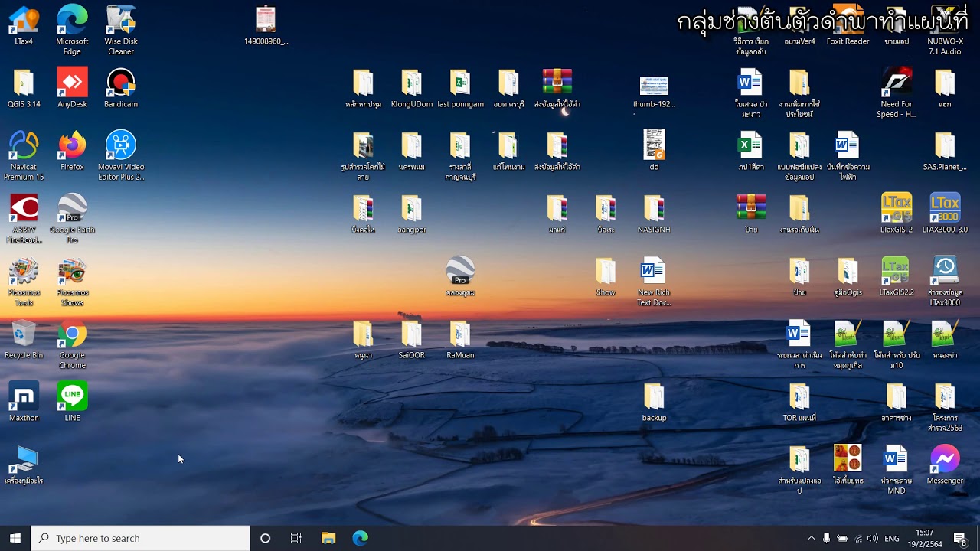Open LTAX3000_3.0 desktop shortcut
The height and width of the screenshot is (551, 980).
point(945,214)
